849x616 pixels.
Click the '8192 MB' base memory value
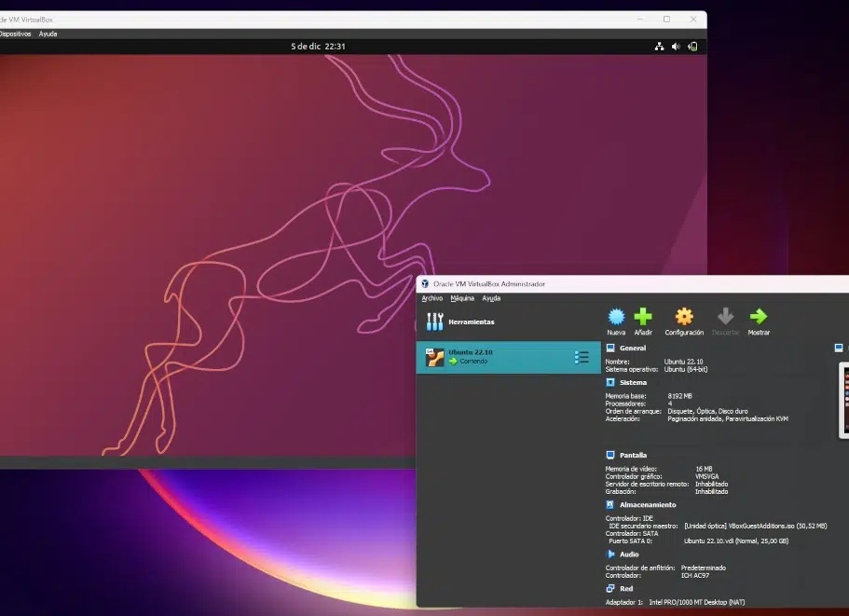tap(679, 396)
